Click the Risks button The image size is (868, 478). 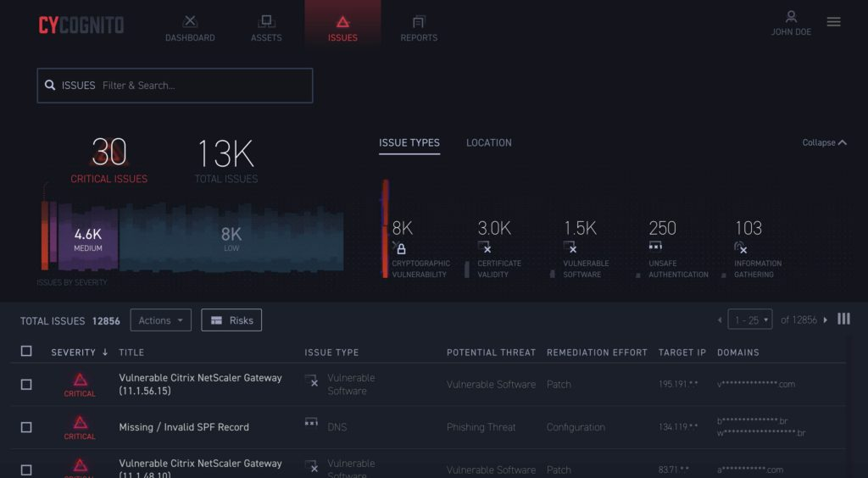tap(231, 320)
